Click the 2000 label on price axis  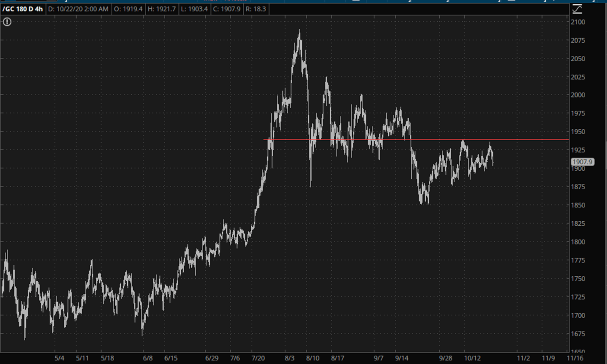point(578,95)
